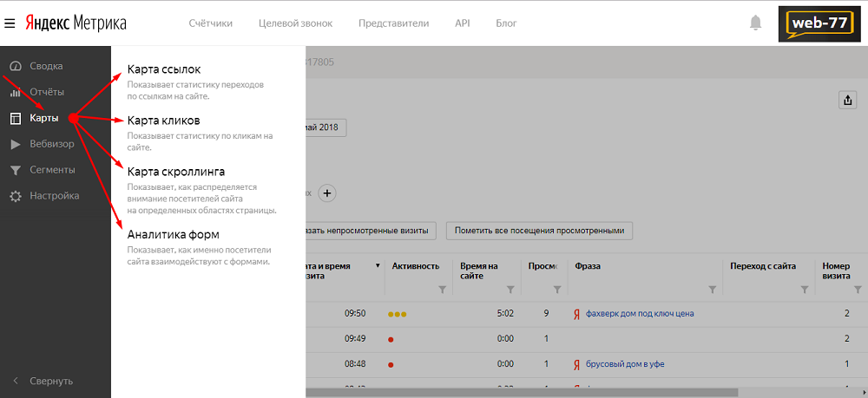
Task: Click the Активность column header
Action: [x=416, y=266]
